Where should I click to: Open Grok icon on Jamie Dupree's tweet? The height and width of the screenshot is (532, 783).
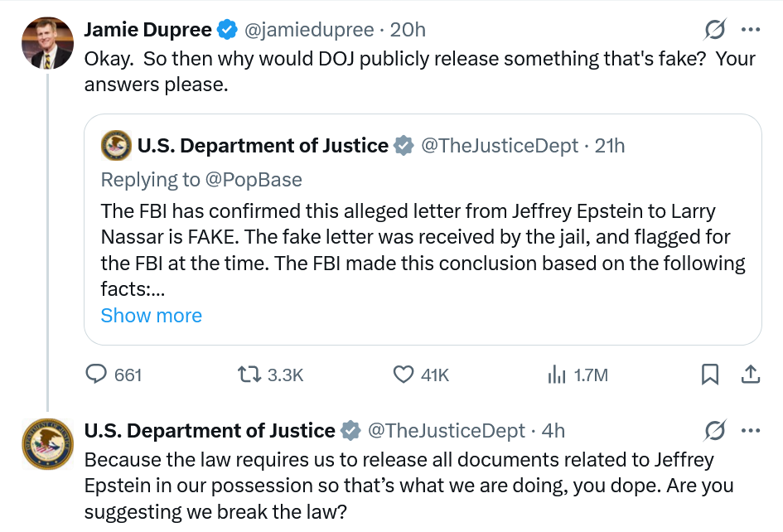[x=713, y=31]
